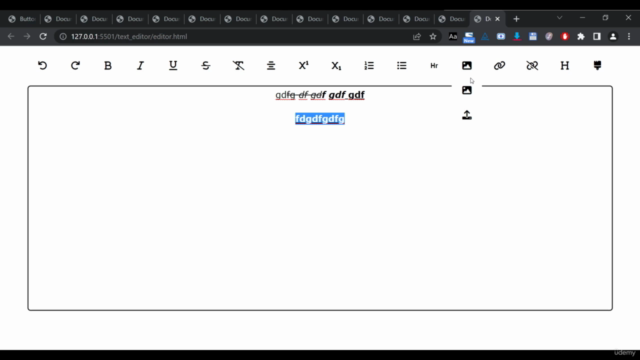Choose insert image option in dropdown
The height and width of the screenshot is (360, 640).
467,90
